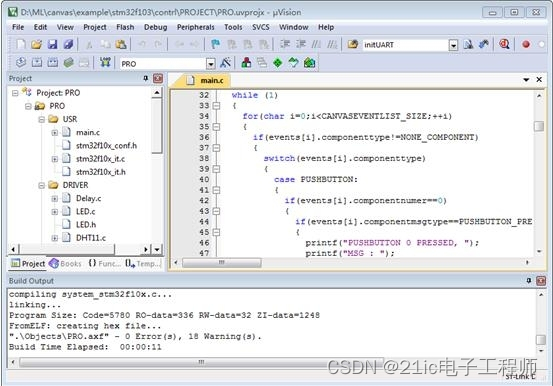Pin the Project panel
553x386 pixels.
(x=146, y=78)
